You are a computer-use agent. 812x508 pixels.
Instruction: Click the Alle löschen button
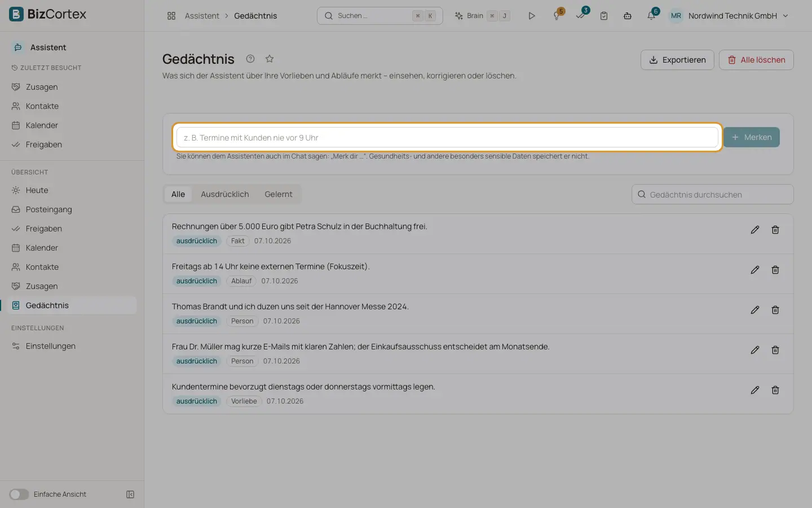pos(756,60)
